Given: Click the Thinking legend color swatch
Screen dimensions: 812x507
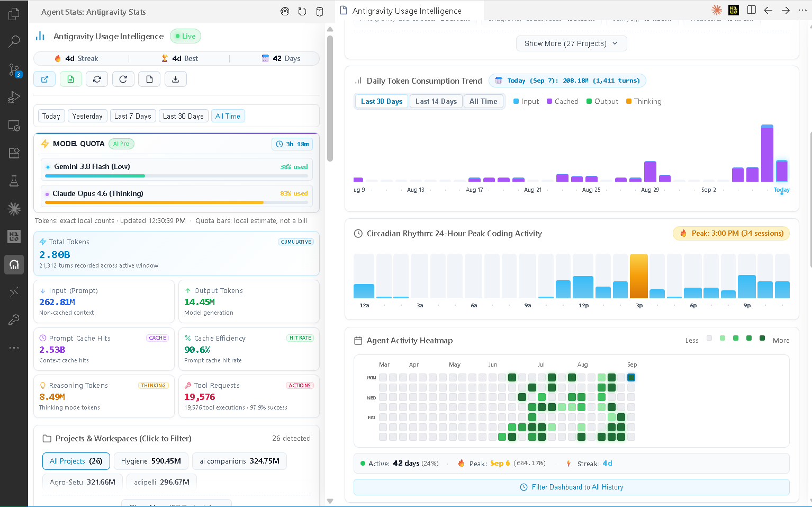Looking at the screenshot, I should click(x=629, y=101).
